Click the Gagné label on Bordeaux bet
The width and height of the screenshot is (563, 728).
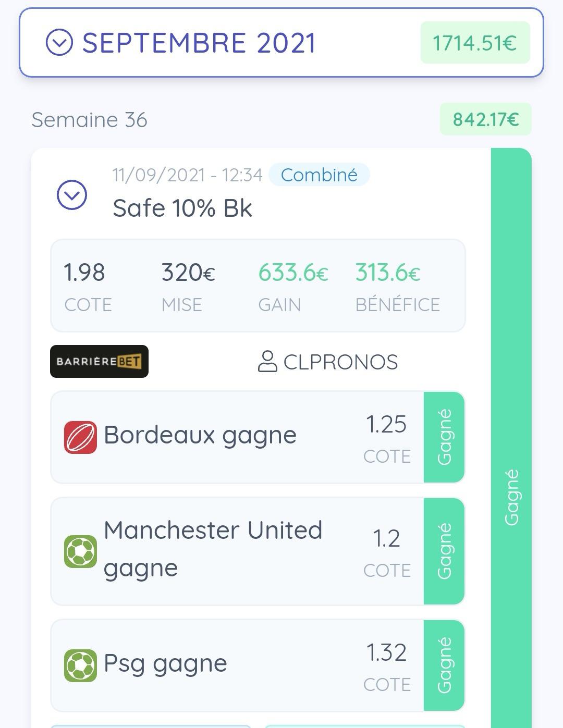444,437
